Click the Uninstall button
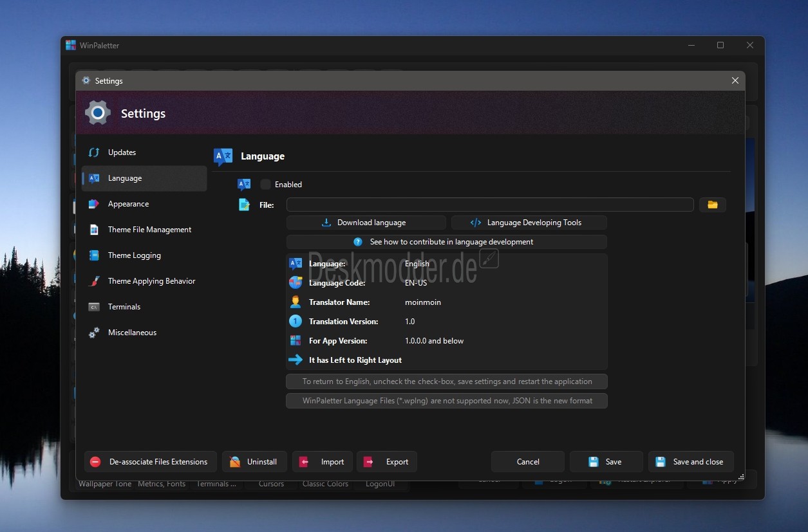 (x=254, y=462)
